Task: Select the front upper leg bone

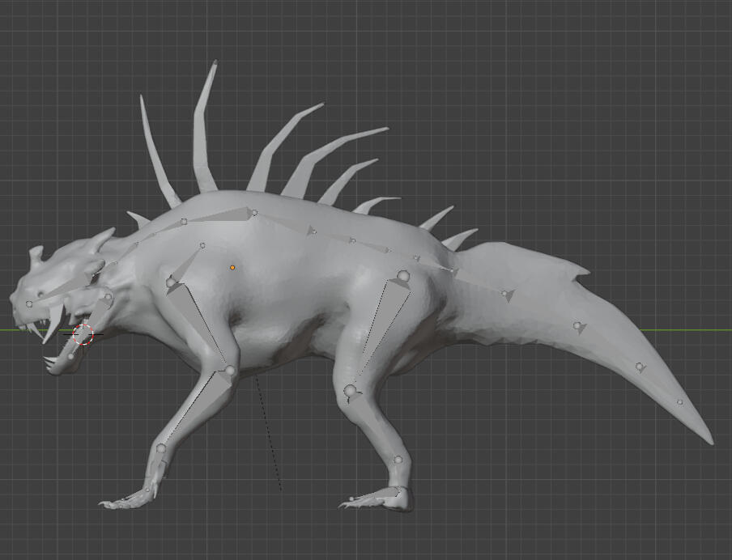Action: (x=198, y=324)
